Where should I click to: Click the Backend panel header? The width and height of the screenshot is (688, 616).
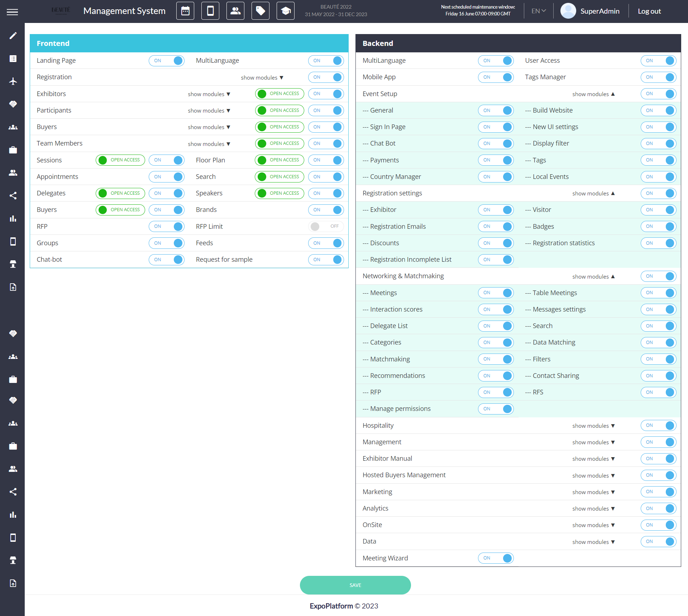(x=518, y=43)
